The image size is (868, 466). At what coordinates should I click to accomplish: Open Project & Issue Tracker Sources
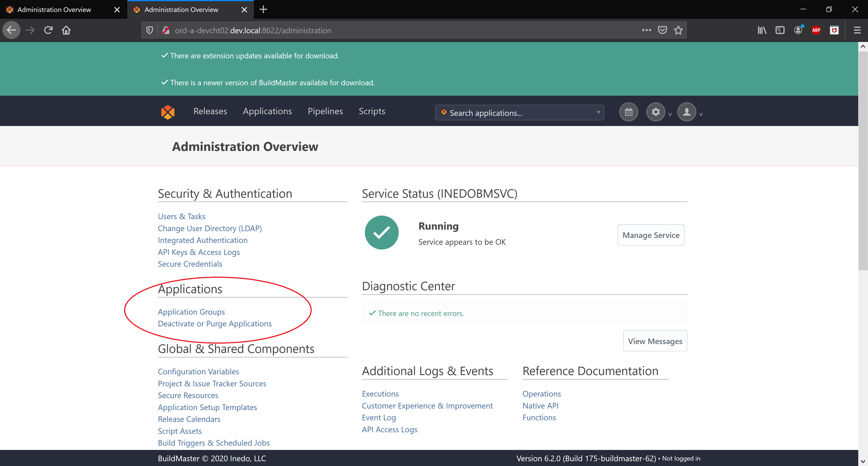[212, 383]
